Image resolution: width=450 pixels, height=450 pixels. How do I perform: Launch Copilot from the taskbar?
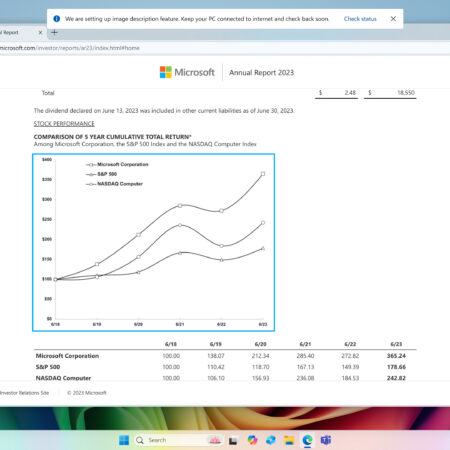(x=252, y=440)
